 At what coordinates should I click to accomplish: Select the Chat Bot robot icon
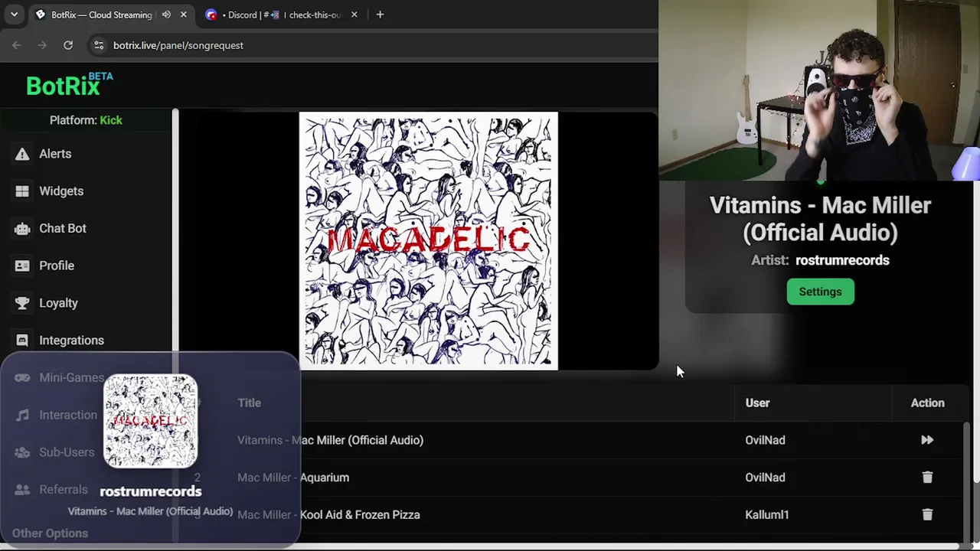22,228
